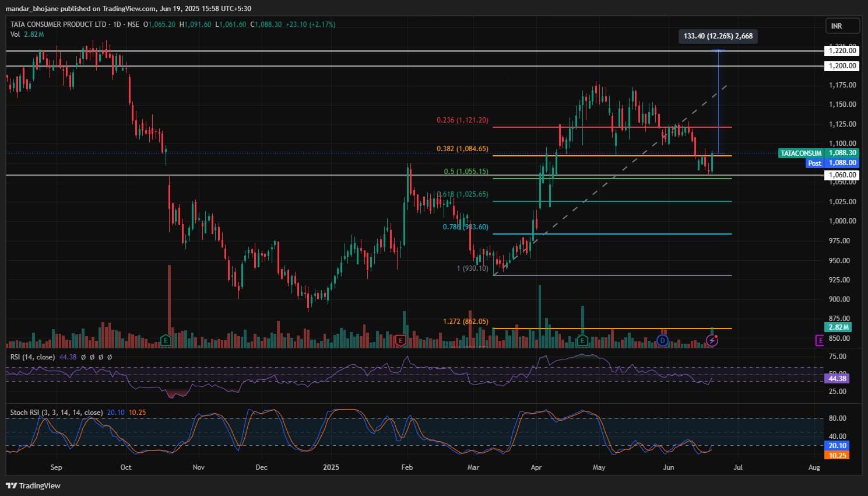Click the 25.00 RSI axis label
This screenshot has height=496, width=868.
(x=838, y=392)
